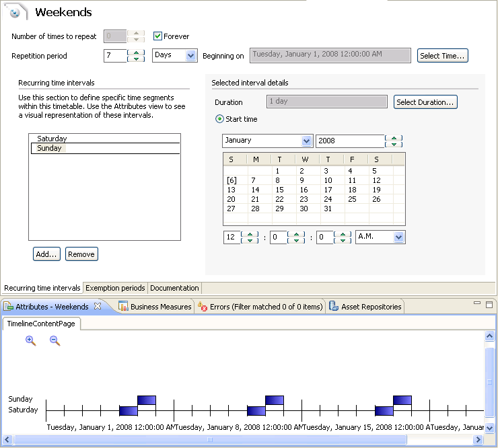Minimize the Attributes panel
Image resolution: width=498 pixels, height=448 pixels.
pos(477,303)
